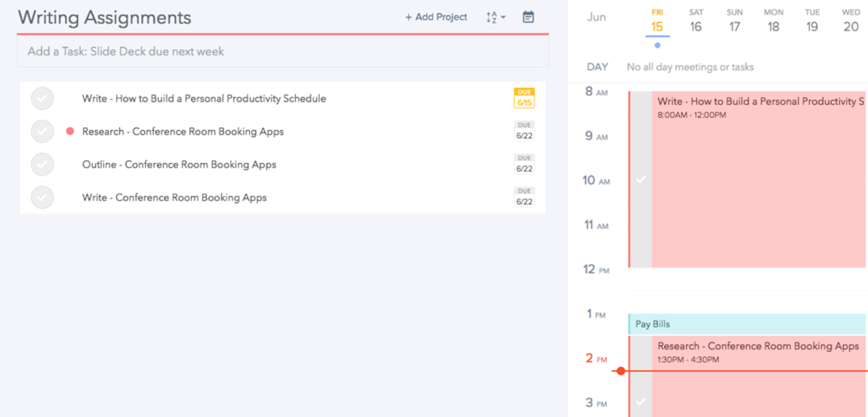The width and height of the screenshot is (868, 417).
Task: Select Sat 16 in the calendar header
Action: pos(696,21)
